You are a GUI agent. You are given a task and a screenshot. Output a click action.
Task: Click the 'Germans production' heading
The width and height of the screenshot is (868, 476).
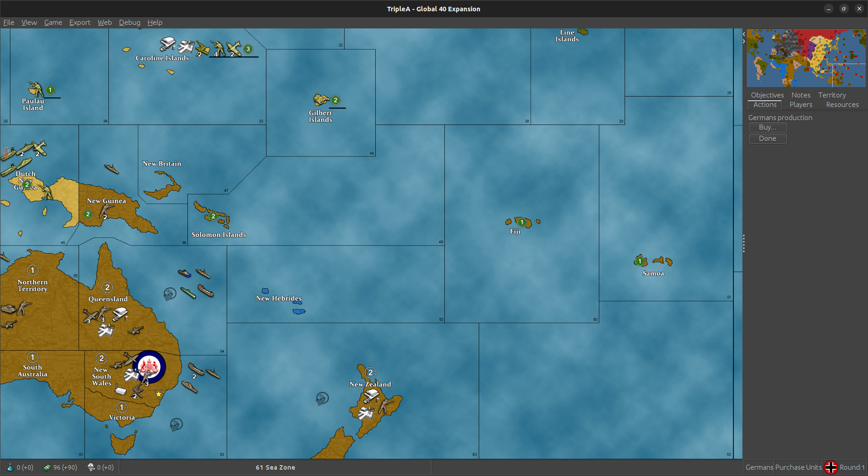(x=780, y=117)
